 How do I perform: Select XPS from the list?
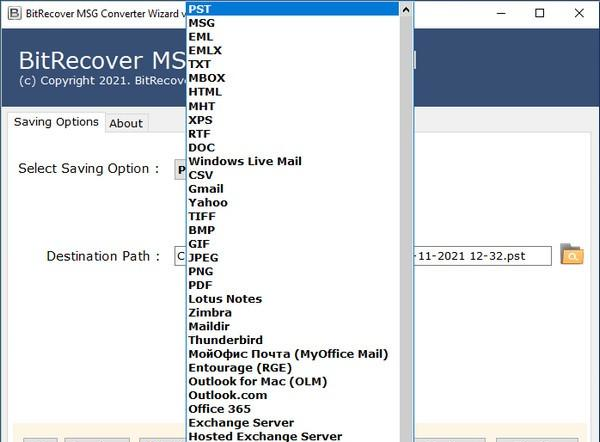(x=293, y=120)
